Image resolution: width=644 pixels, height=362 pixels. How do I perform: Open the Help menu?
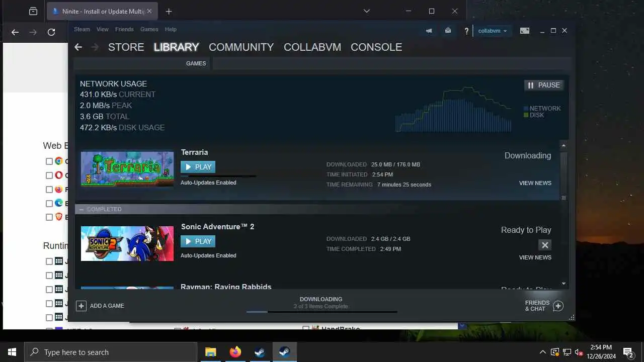pyautogui.click(x=171, y=29)
